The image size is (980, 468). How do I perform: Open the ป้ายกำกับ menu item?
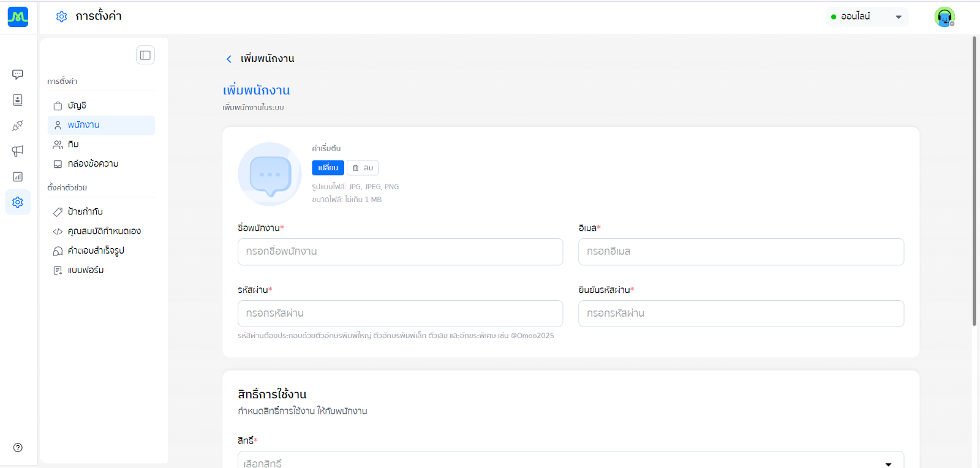click(x=101, y=212)
